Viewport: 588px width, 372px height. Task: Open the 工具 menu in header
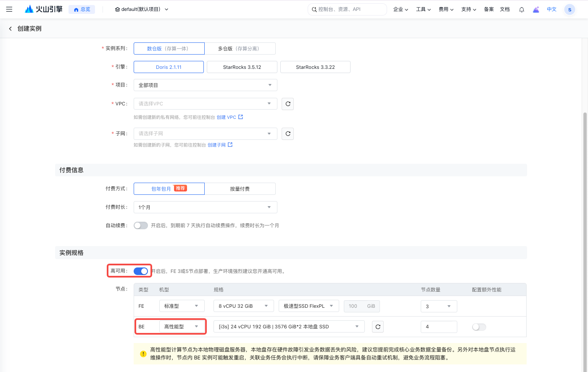pos(424,9)
